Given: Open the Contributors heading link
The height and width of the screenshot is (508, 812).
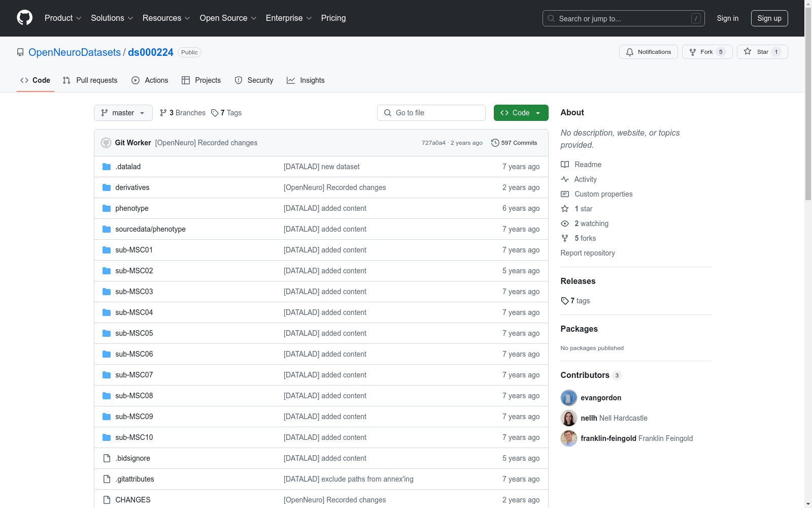Looking at the screenshot, I should tap(591, 375).
